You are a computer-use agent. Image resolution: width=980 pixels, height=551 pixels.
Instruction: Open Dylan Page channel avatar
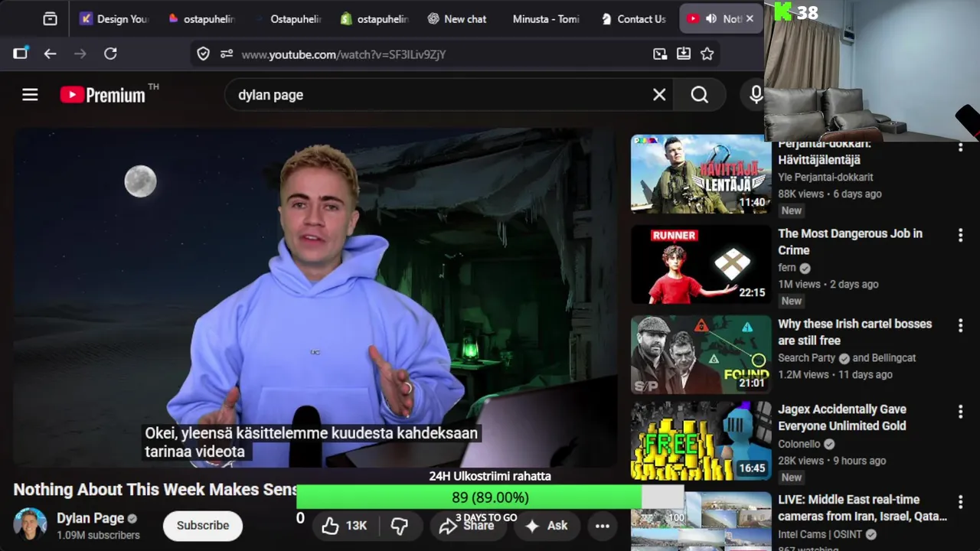(30, 524)
